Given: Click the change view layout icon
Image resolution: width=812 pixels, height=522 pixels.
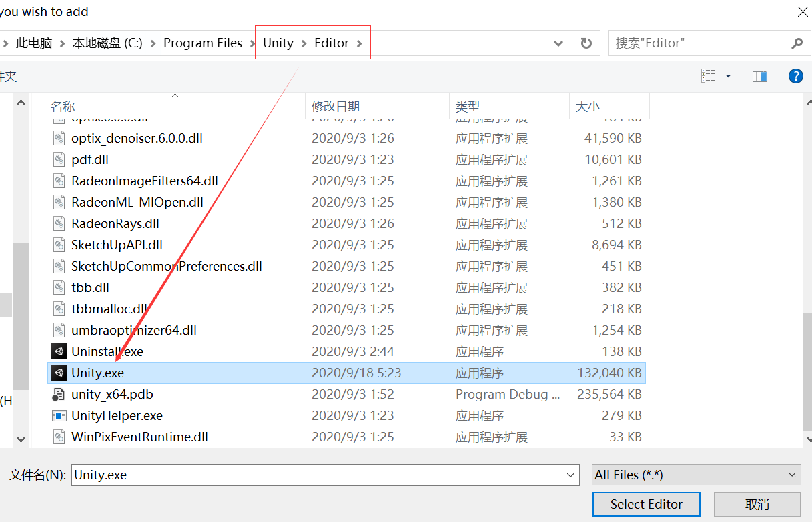Looking at the screenshot, I should click(709, 76).
